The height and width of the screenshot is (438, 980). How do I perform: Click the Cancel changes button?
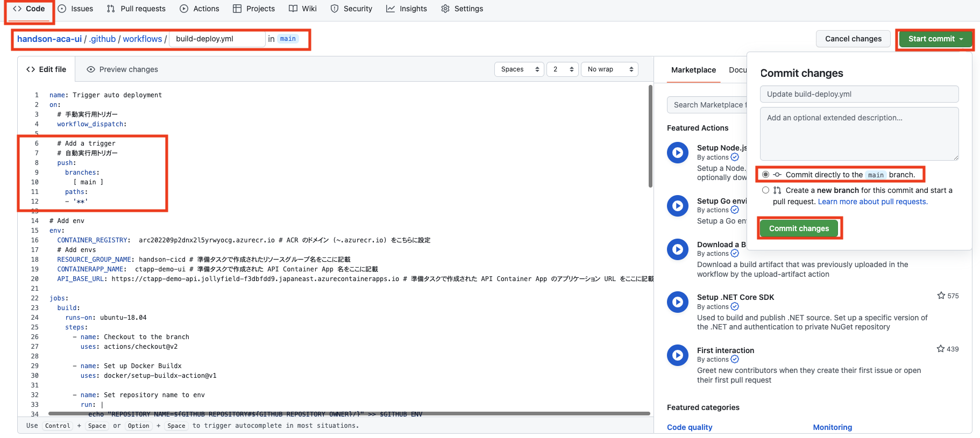coord(853,39)
